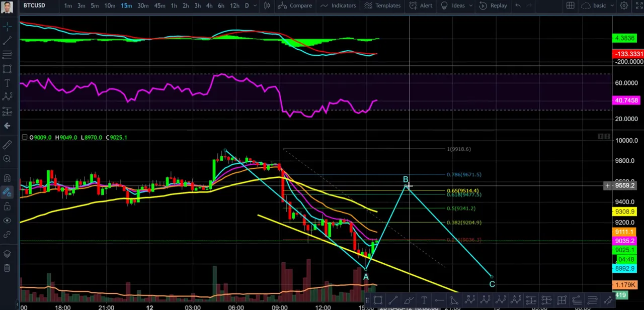Expand the Ideas dropdown arrow
The height and width of the screenshot is (310, 644).
point(471,6)
